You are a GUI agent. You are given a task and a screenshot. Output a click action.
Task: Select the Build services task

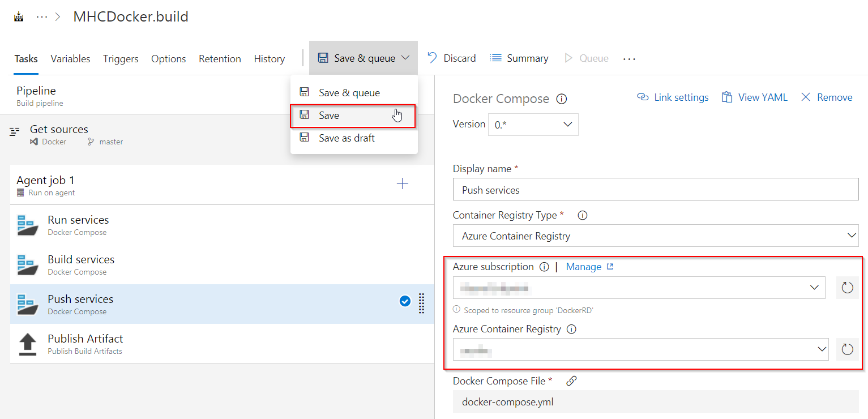(222, 264)
